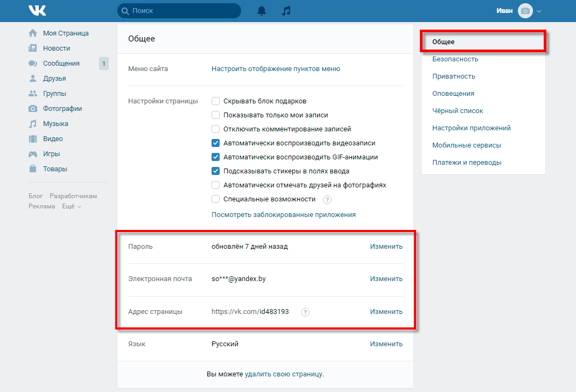Click Посмотреть заблокированные приложения link
The height and width of the screenshot is (392, 576).
(284, 214)
